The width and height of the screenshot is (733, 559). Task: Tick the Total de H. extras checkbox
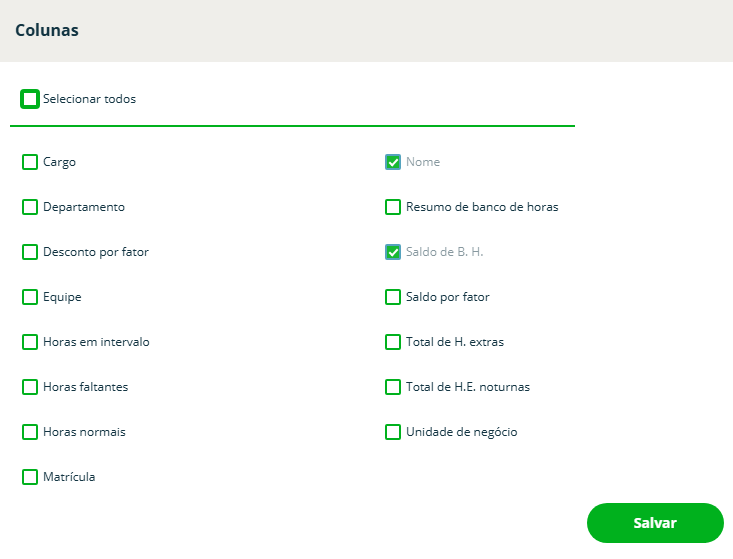[393, 342]
